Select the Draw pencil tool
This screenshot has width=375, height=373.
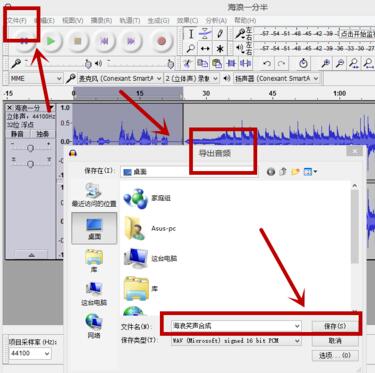point(220,34)
